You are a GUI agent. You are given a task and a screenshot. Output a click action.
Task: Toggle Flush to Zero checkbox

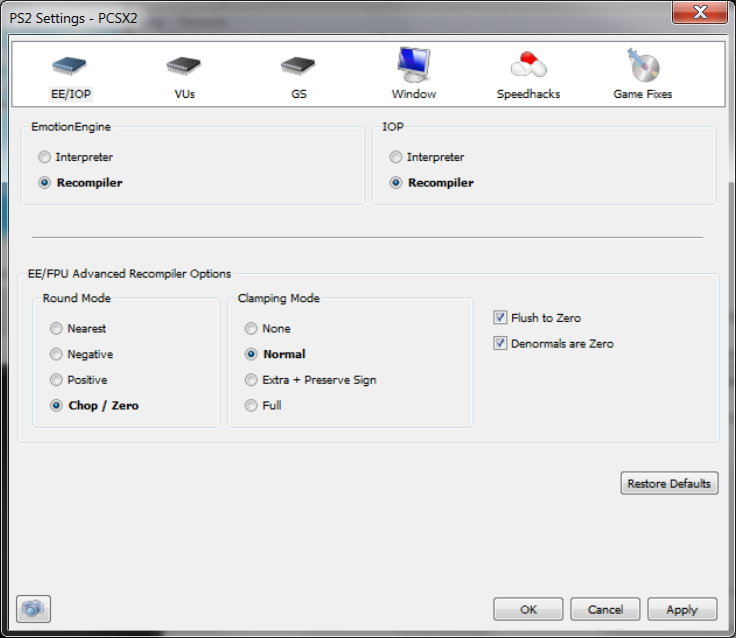500,318
